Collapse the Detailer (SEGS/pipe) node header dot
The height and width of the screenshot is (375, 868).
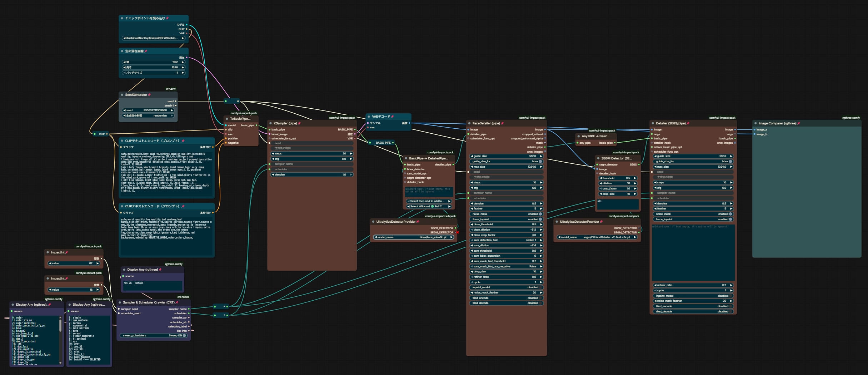pos(653,123)
